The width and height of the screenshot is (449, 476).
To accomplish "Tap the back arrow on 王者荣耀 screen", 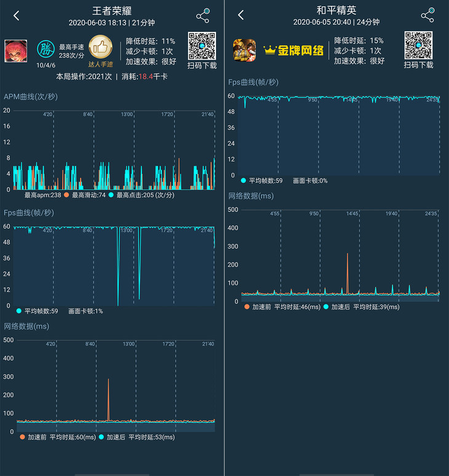I will tap(17, 16).
